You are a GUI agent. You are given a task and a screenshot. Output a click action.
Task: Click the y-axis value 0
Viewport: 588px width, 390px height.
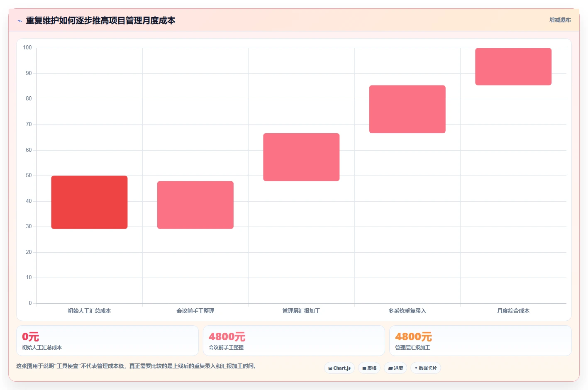coord(30,303)
